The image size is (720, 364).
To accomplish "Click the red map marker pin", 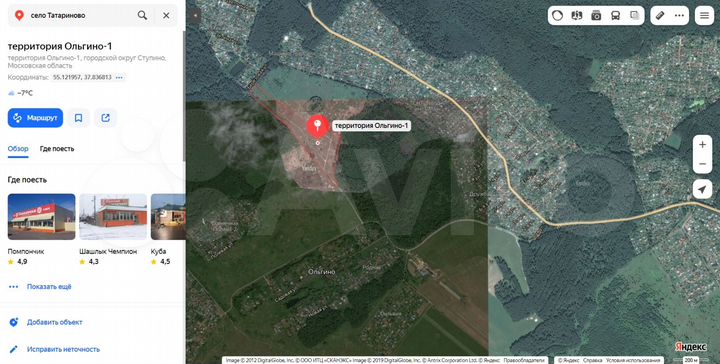I will [x=317, y=127].
